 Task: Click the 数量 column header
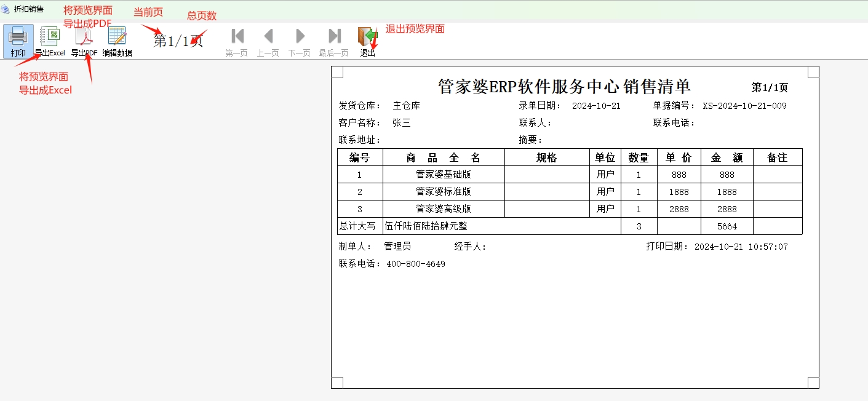coord(639,157)
